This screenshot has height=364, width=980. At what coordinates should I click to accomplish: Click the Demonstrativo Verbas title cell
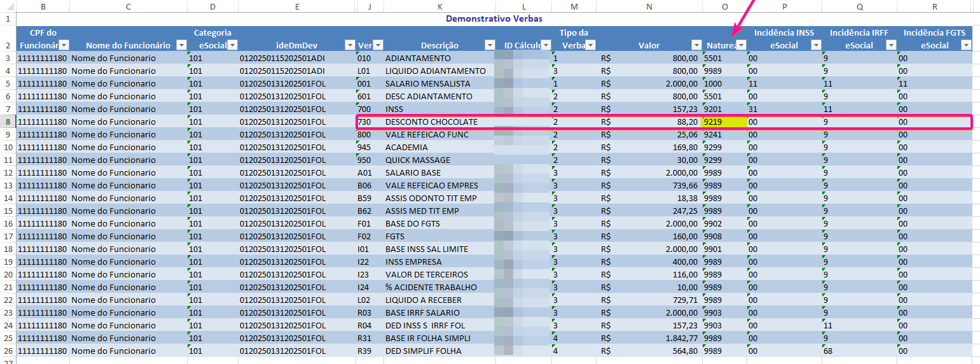pos(494,18)
